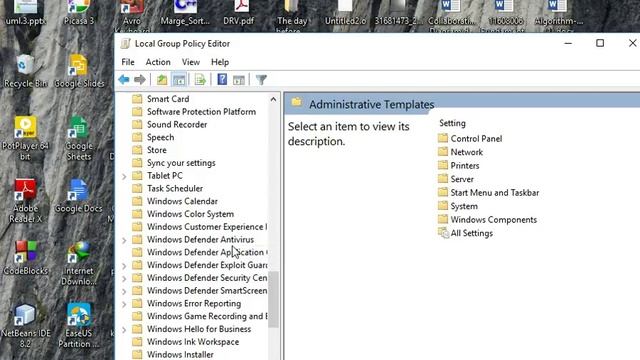
Task: Select Software Protection Platform folder
Action: pyautogui.click(x=201, y=111)
